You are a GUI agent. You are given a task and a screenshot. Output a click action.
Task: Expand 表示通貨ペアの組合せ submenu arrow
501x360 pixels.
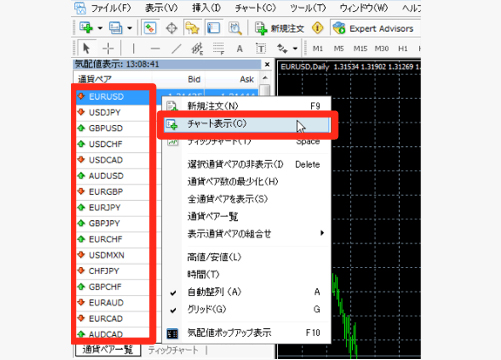point(322,233)
